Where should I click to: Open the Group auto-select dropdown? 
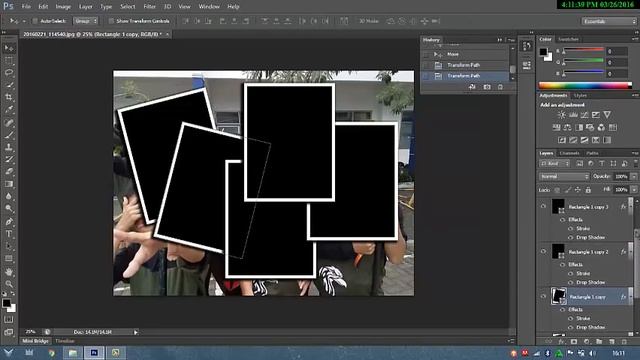click(85, 21)
